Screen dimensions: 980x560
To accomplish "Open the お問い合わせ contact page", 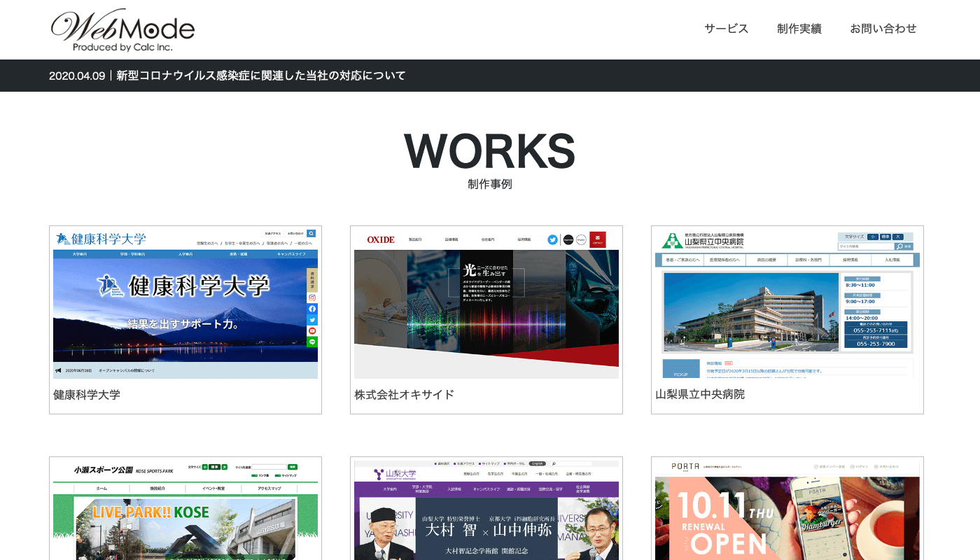I will click(883, 29).
